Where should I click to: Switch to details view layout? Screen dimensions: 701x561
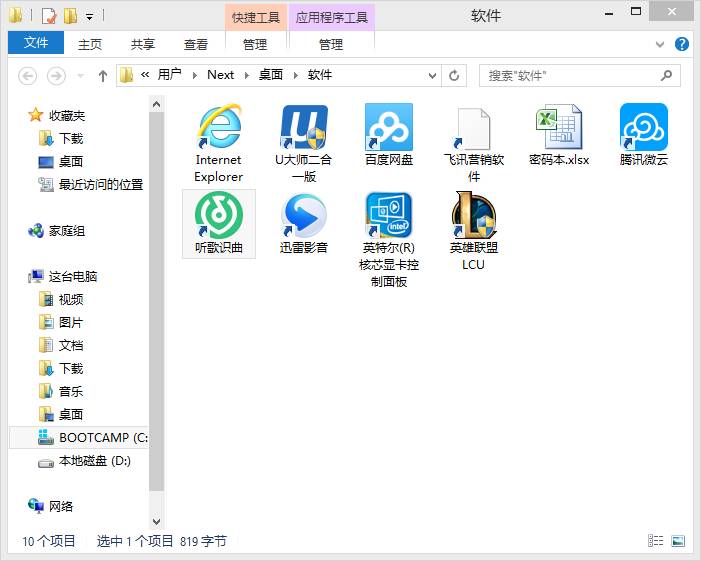[655, 541]
